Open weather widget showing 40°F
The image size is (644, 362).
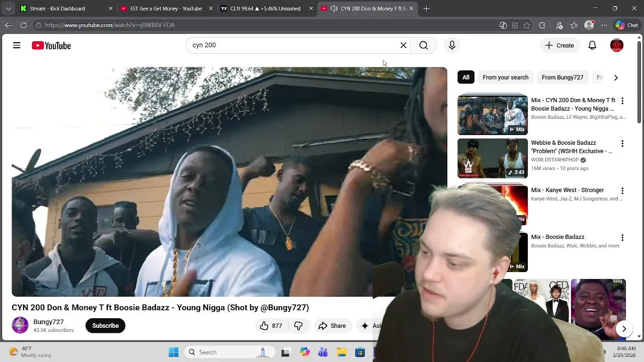coord(31,352)
